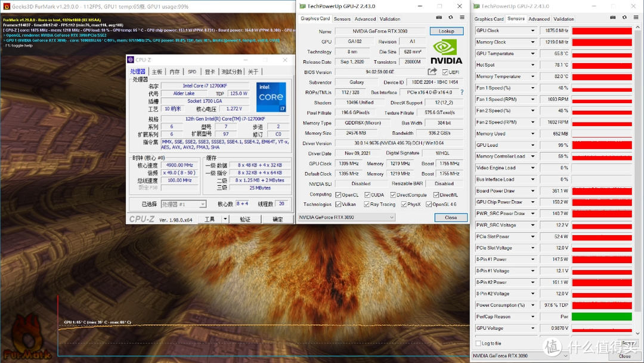
Task: Open the SPD tab in CPU-Z
Action: [x=192, y=71]
